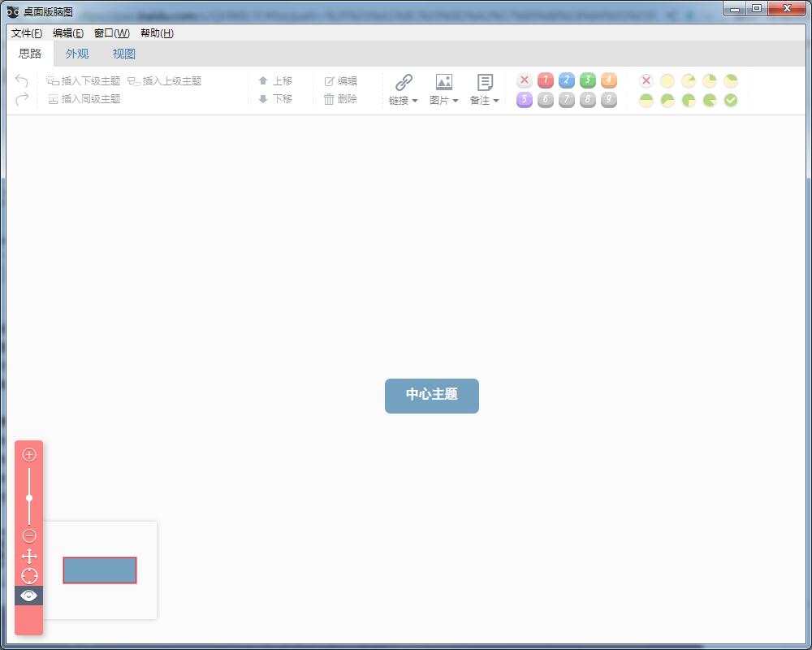The image size is (812, 650).
Task: Click zoom-out minus to reduce zoom
Action: (29, 535)
